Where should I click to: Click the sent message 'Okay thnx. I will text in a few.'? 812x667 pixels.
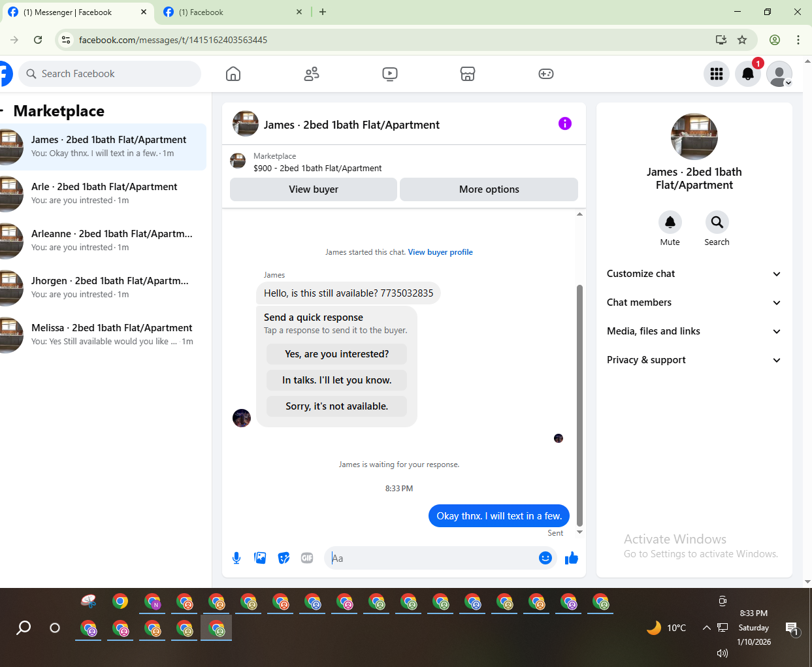point(499,516)
